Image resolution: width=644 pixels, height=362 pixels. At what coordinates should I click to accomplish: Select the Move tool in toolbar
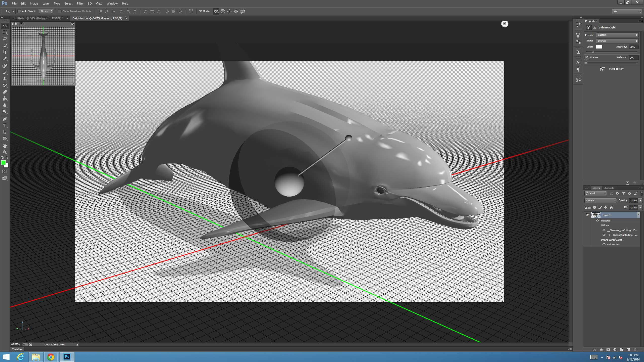[5, 26]
